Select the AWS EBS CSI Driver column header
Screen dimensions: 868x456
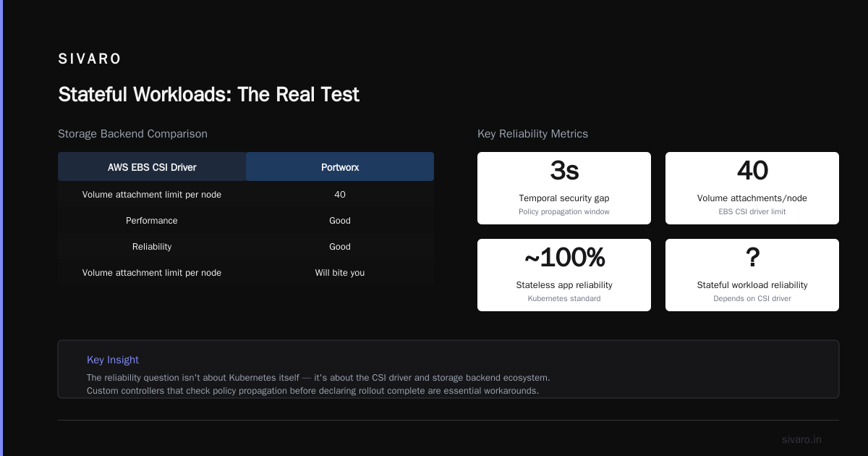[152, 166]
